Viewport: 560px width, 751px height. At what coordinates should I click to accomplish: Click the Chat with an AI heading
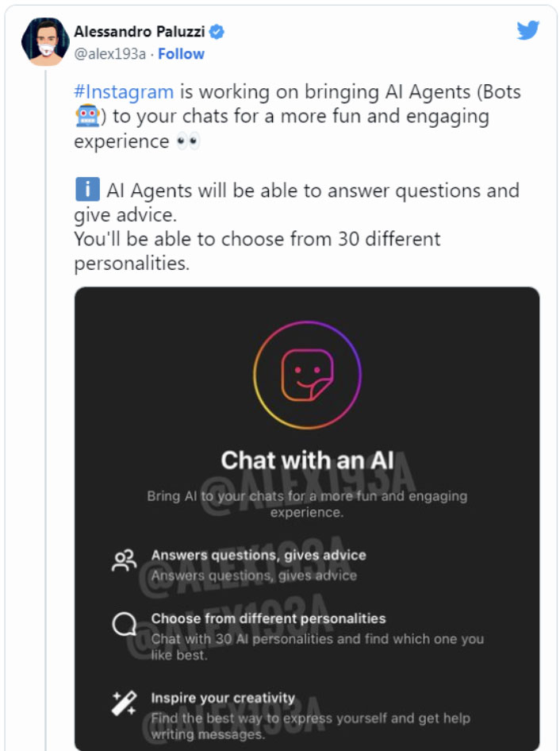(x=307, y=460)
